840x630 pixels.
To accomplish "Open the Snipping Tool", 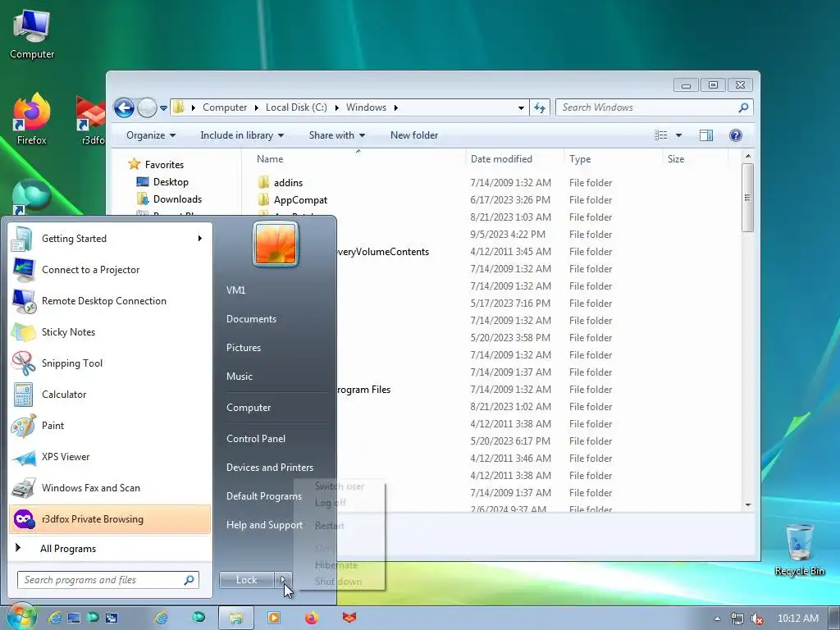I will [x=110, y=363].
